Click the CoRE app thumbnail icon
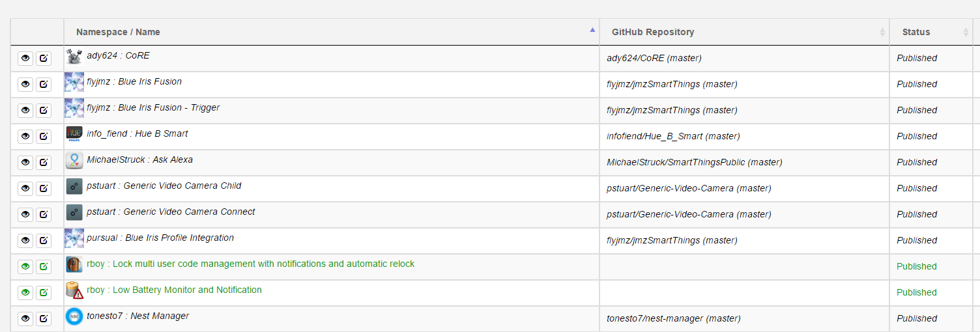The height and width of the screenshot is (332, 980). pos(74,57)
